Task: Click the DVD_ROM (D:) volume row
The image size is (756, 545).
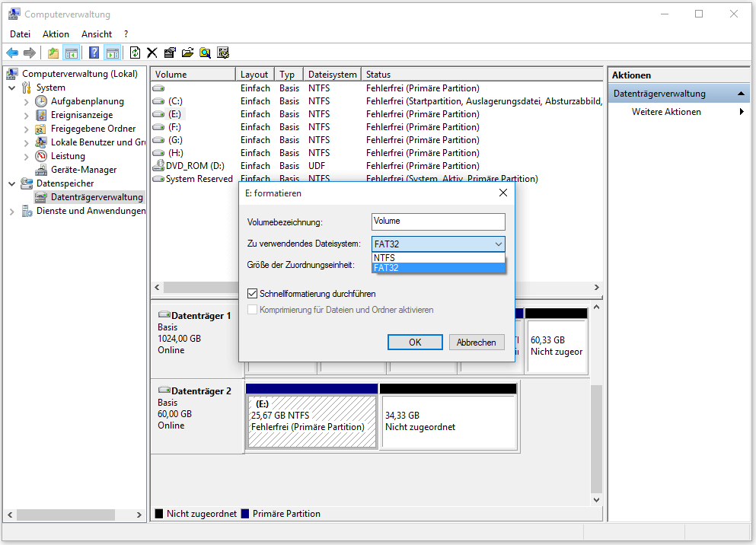Action: (376, 166)
